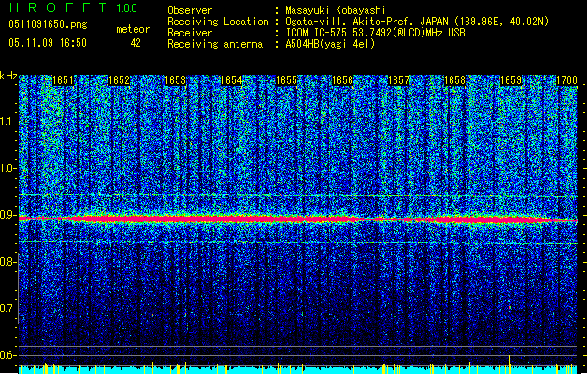The height and width of the screenshot is (374, 588).
Task: Select the 05.11.09 16:50 date stamp
Action: coord(47,43)
